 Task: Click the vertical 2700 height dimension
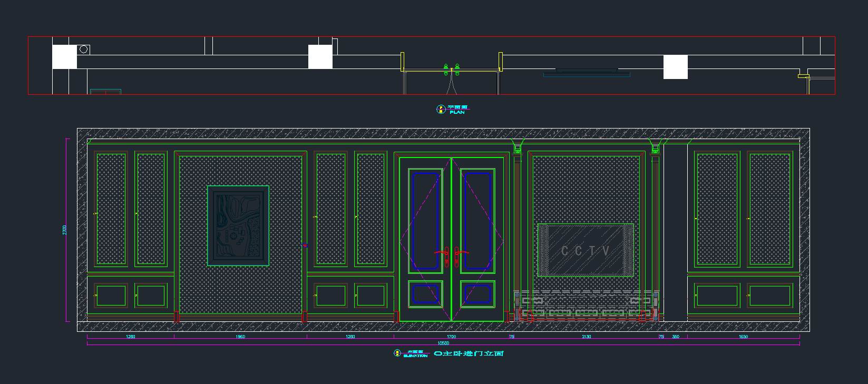(x=65, y=230)
